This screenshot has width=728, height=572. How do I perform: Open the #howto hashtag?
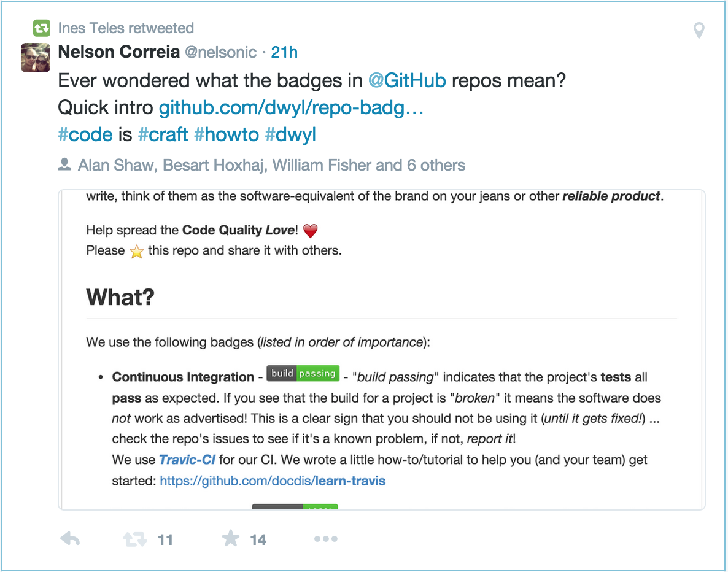point(227,135)
